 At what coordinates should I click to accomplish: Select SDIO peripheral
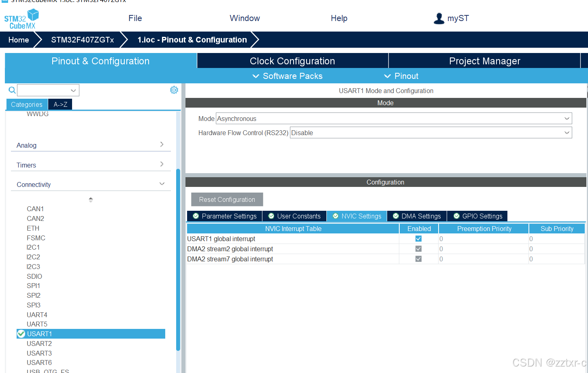click(x=34, y=276)
